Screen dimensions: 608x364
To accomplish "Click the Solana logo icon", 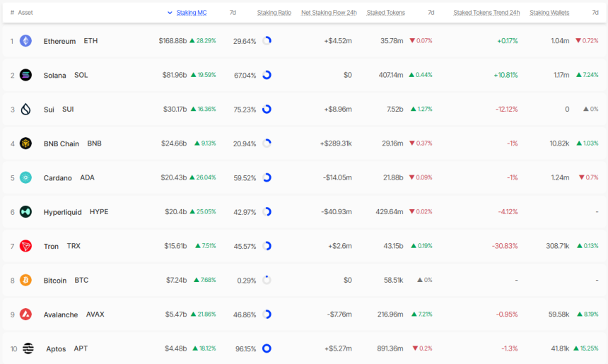I will [x=25, y=75].
